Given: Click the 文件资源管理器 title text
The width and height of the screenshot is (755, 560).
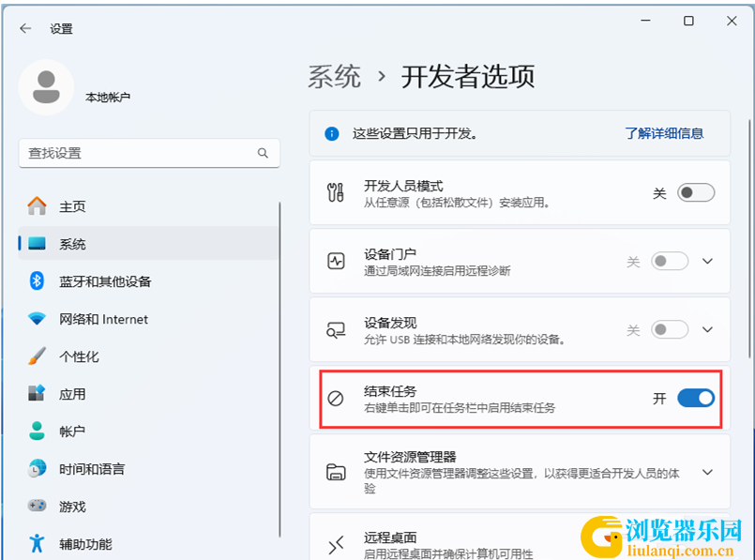Looking at the screenshot, I should coord(410,456).
